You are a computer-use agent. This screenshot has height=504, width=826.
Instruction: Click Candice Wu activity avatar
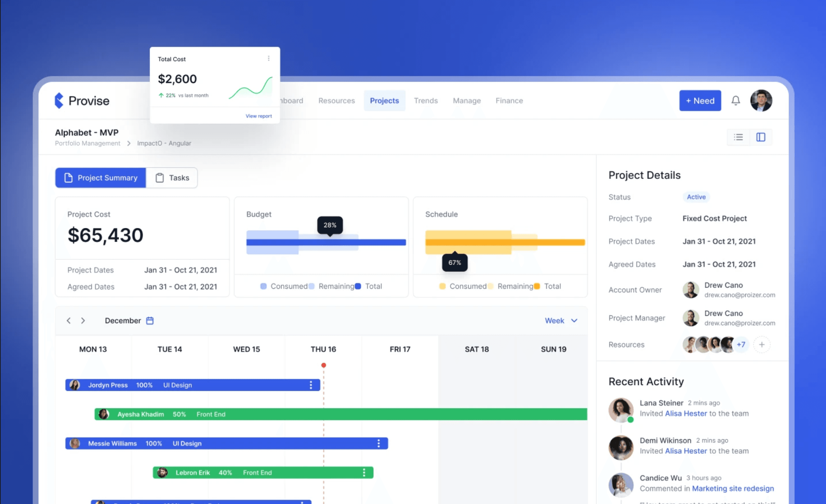click(621, 485)
